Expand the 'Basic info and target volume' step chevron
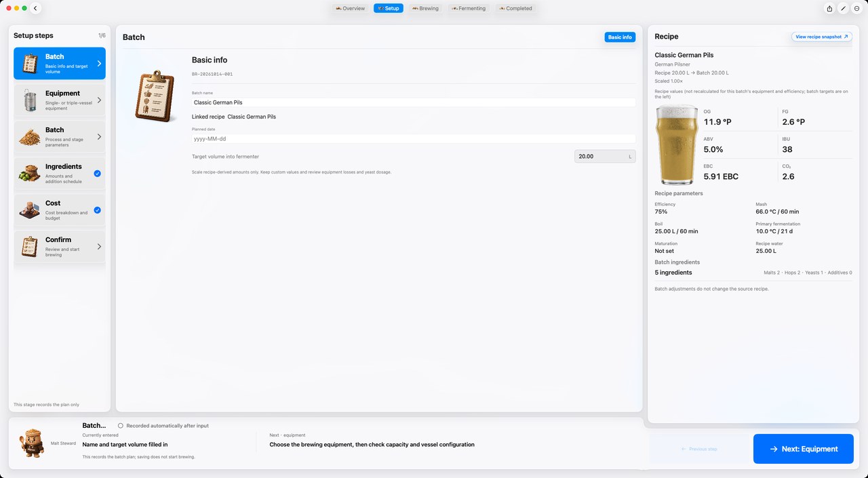The height and width of the screenshot is (478, 868). click(99, 64)
